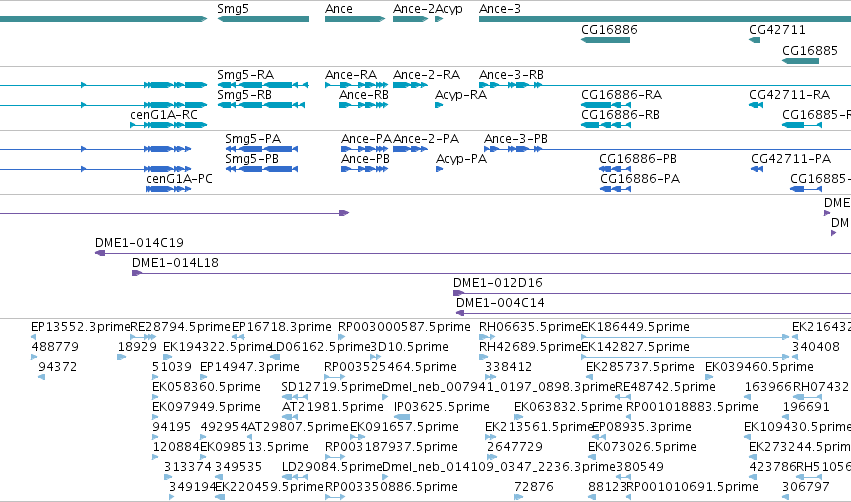851x502 pixels.
Task: Select the EP16718.3prime label
Action: (281, 327)
